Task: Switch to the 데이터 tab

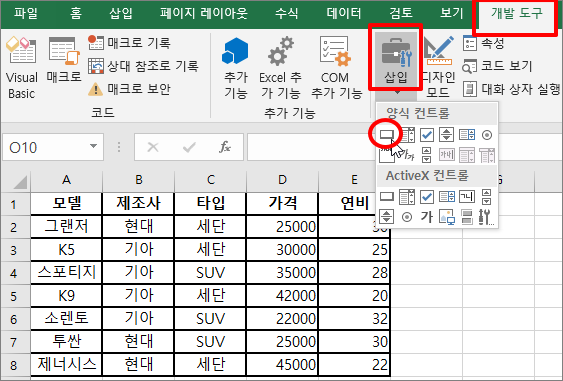Action: tap(344, 14)
